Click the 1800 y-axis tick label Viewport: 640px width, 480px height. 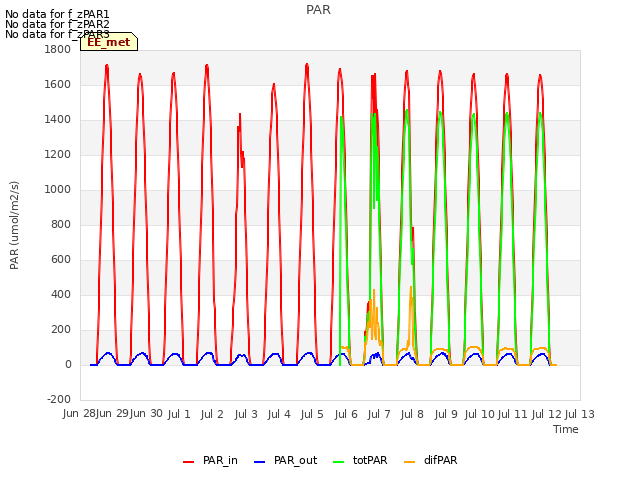[58, 49]
